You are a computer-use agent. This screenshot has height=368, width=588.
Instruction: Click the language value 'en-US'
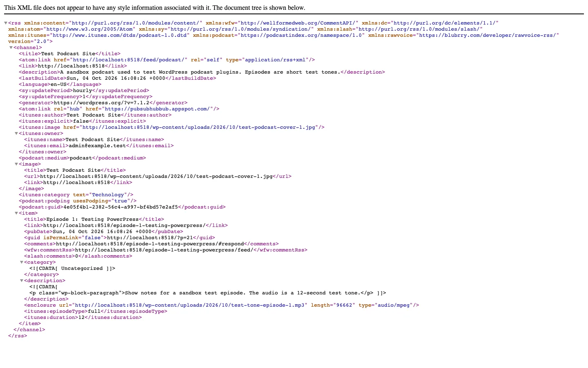click(59, 84)
